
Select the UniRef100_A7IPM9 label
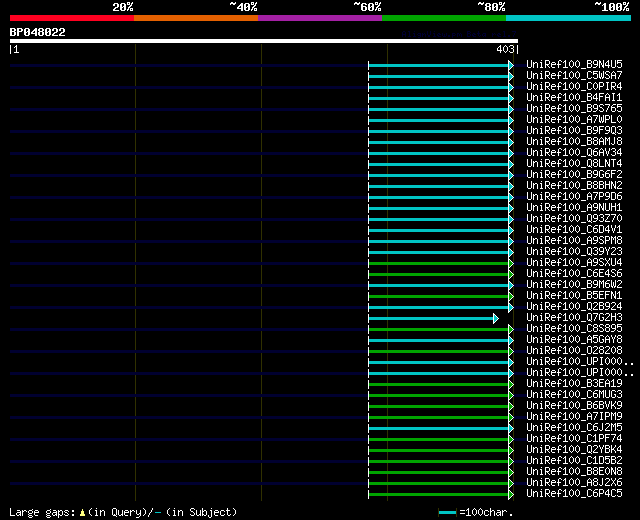click(x=574, y=417)
